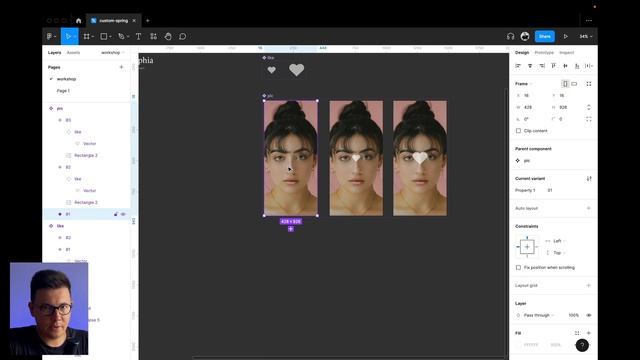Click the constraints box widget
This screenshot has height=360, width=640.
(x=527, y=247)
